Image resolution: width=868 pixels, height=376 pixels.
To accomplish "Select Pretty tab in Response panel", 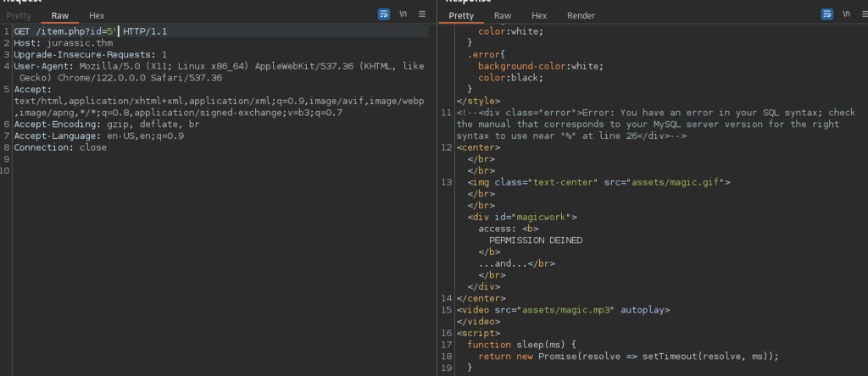I will tap(461, 15).
